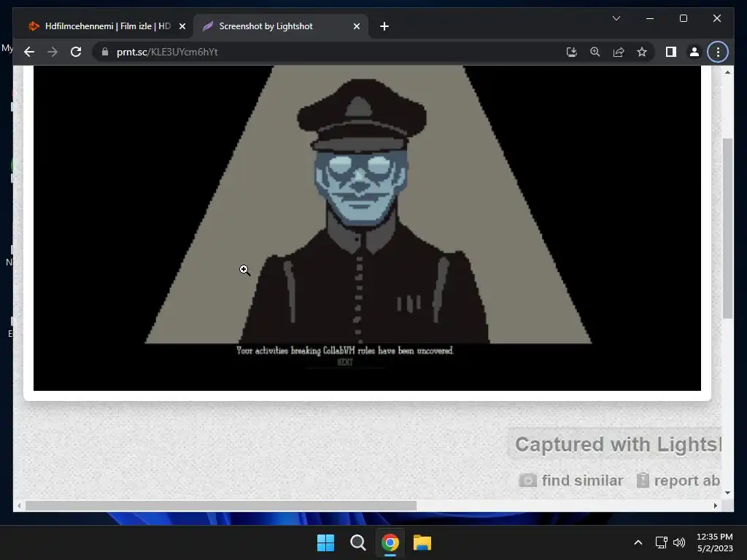
Task: Open Chrome's three-dot menu
Action: [718, 52]
